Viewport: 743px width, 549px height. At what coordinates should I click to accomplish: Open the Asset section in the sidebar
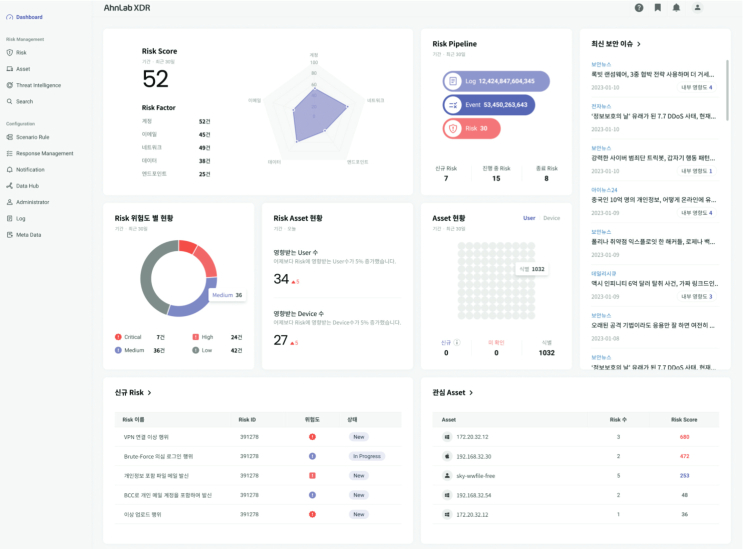click(x=22, y=69)
